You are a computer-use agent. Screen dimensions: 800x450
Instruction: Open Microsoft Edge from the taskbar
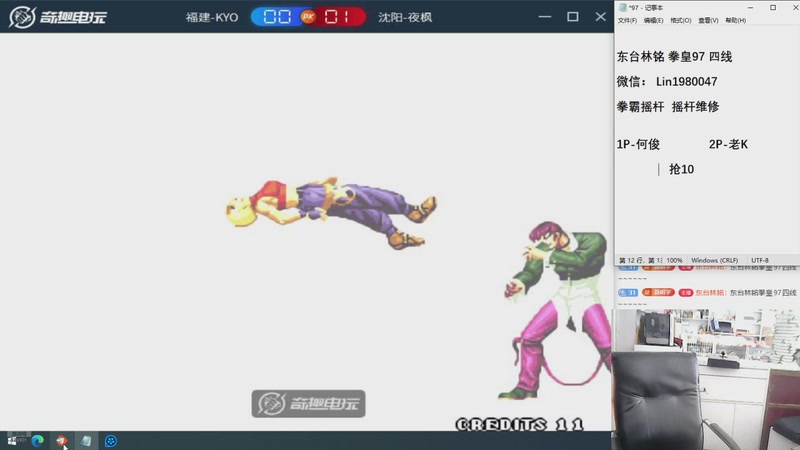coord(37,441)
